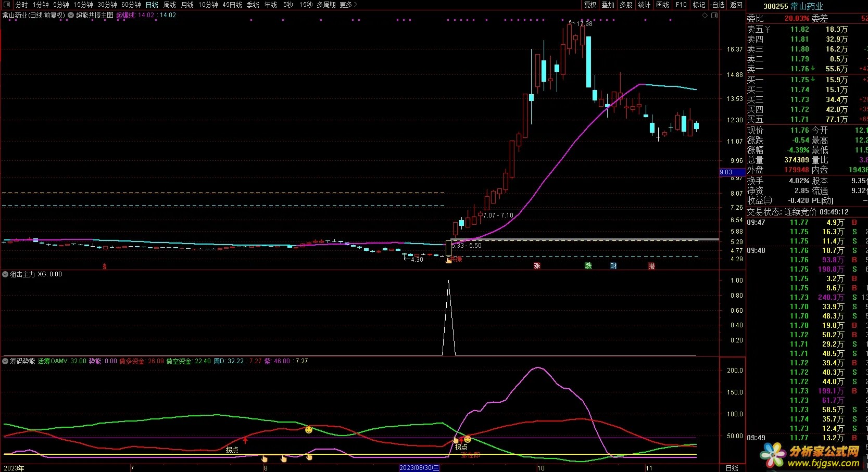Click the third pointing-hand signal icon
Viewport: 868px width, 472px height.
(309, 457)
